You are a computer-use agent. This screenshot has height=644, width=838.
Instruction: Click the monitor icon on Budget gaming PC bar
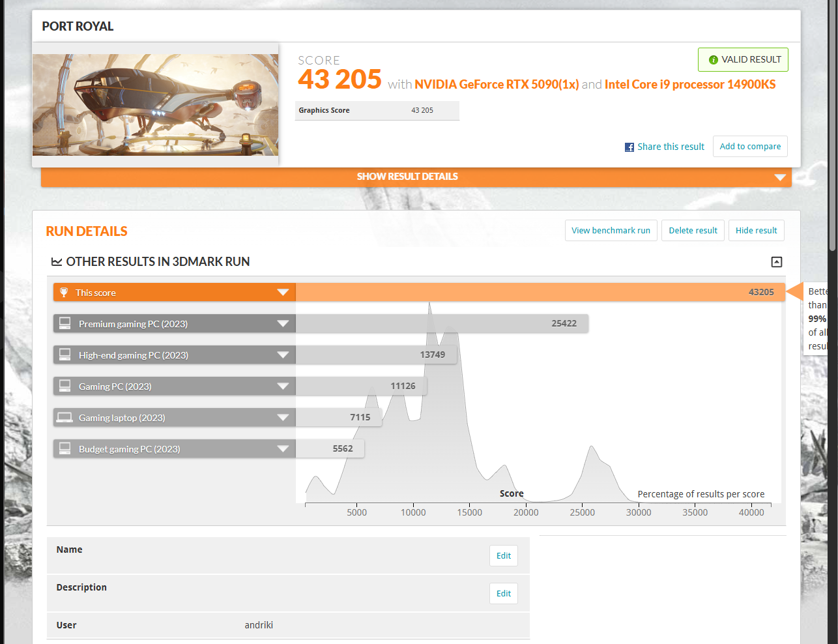[65, 448]
